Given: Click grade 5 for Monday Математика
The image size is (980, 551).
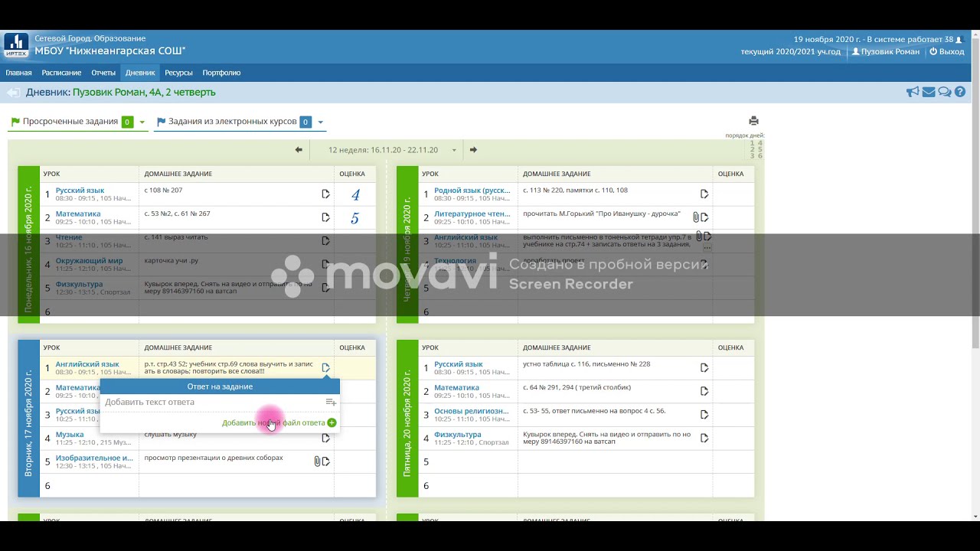Looking at the screenshot, I should (x=355, y=219).
